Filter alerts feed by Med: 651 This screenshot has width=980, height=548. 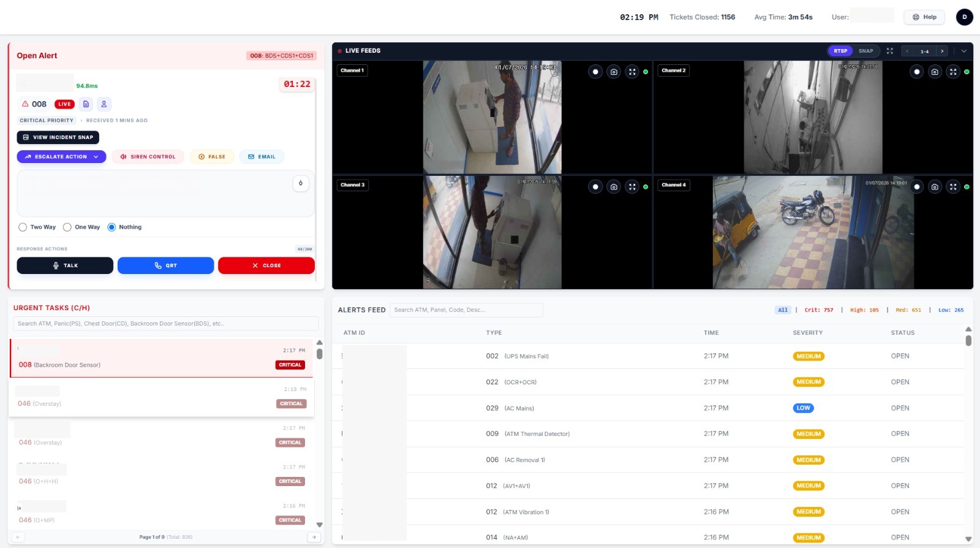click(x=908, y=310)
